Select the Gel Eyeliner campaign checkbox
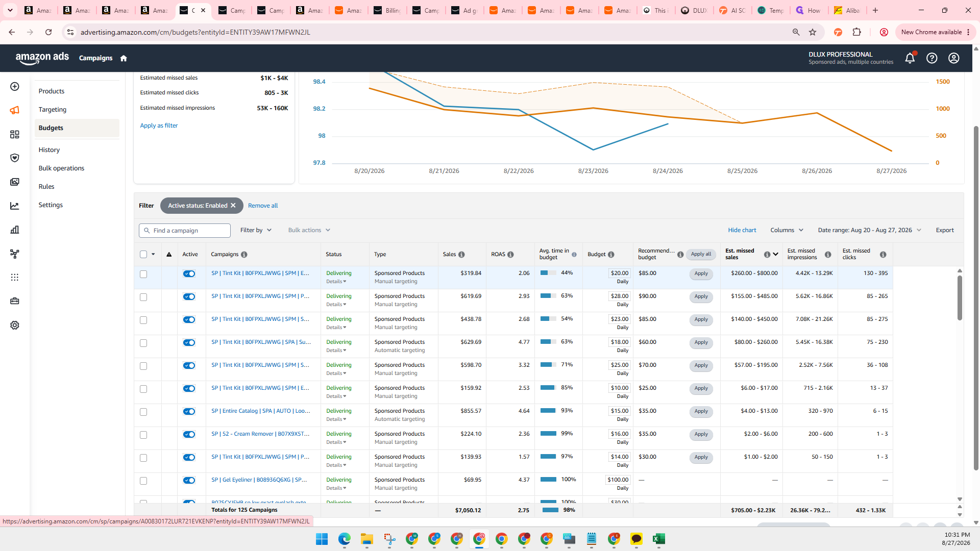This screenshot has height=551, width=980. [143, 481]
